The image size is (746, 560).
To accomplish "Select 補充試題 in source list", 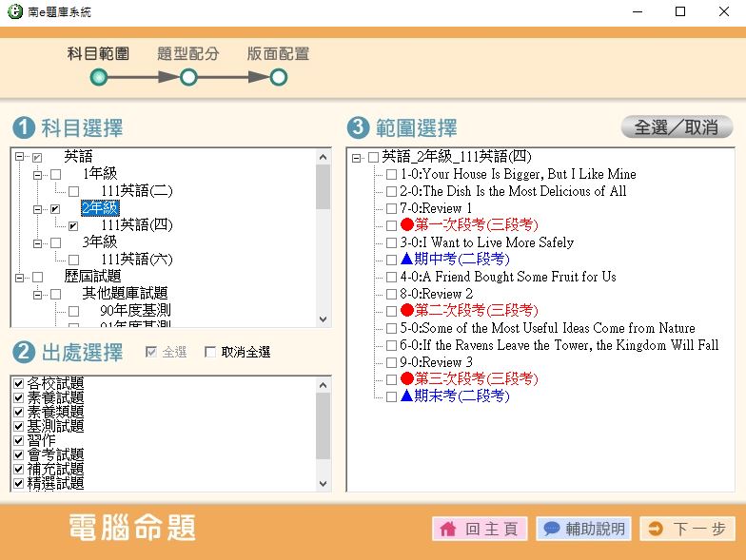I will click(55, 469).
